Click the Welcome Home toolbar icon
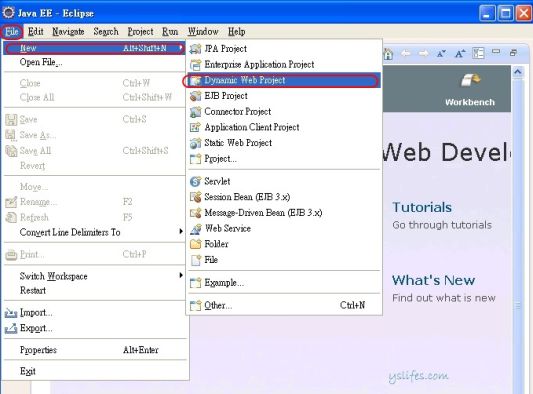Screen dimensions: 533x394 [388, 54]
